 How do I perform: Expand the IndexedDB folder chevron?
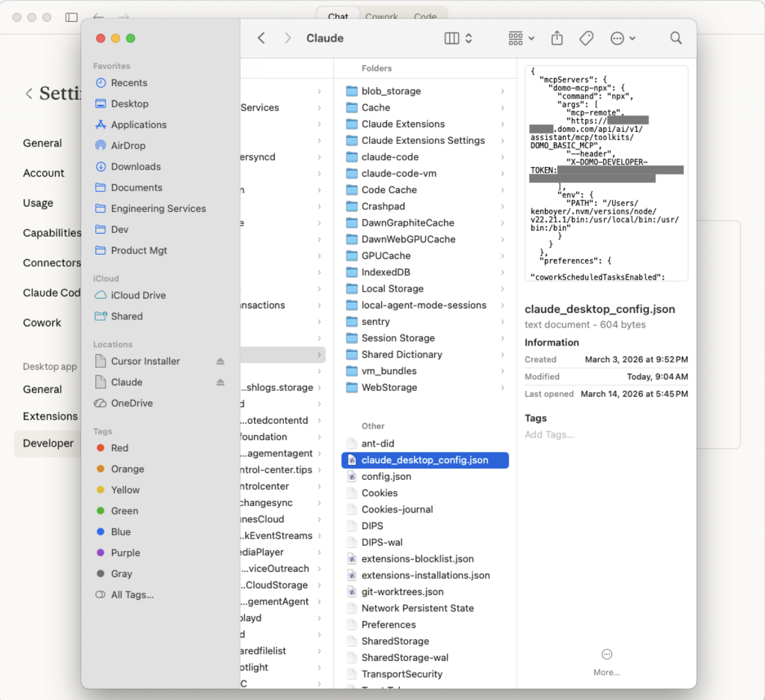pos(502,273)
